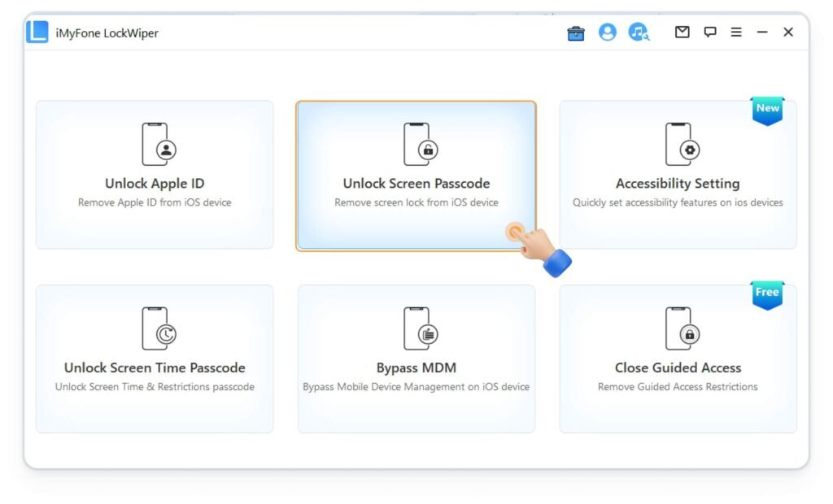
Task: Click "Bypass Mobile Device Management on iOS device"
Action: (416, 387)
